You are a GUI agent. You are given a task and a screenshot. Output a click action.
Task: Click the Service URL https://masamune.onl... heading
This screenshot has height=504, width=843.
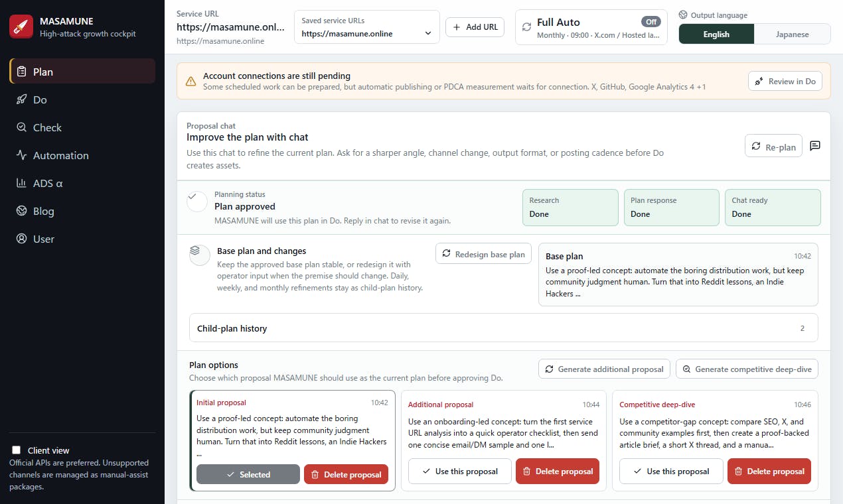pyautogui.click(x=230, y=27)
